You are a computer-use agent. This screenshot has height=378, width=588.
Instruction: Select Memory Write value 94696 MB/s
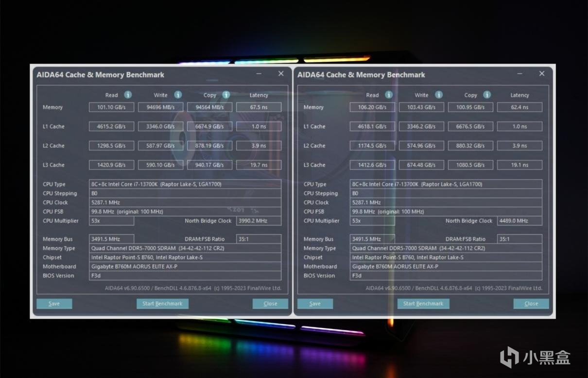(161, 107)
